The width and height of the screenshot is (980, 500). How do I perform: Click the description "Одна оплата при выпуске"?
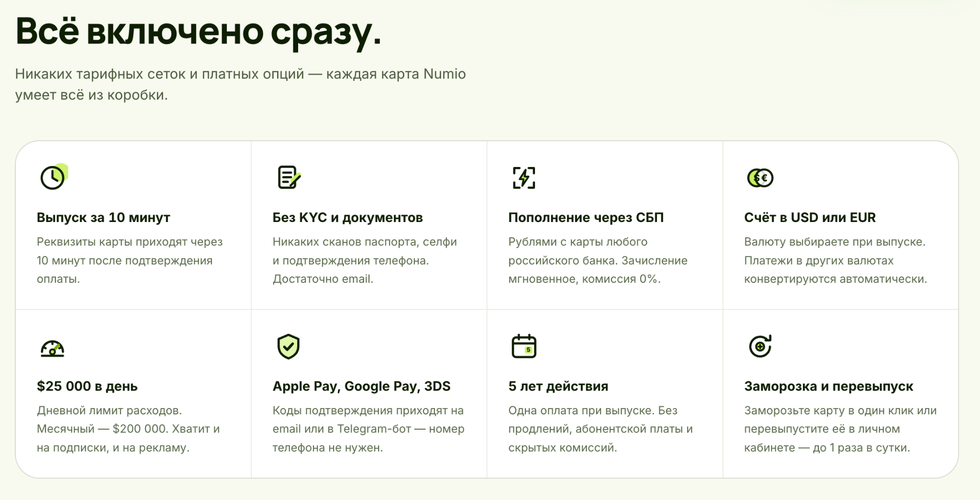pyautogui.click(x=601, y=429)
